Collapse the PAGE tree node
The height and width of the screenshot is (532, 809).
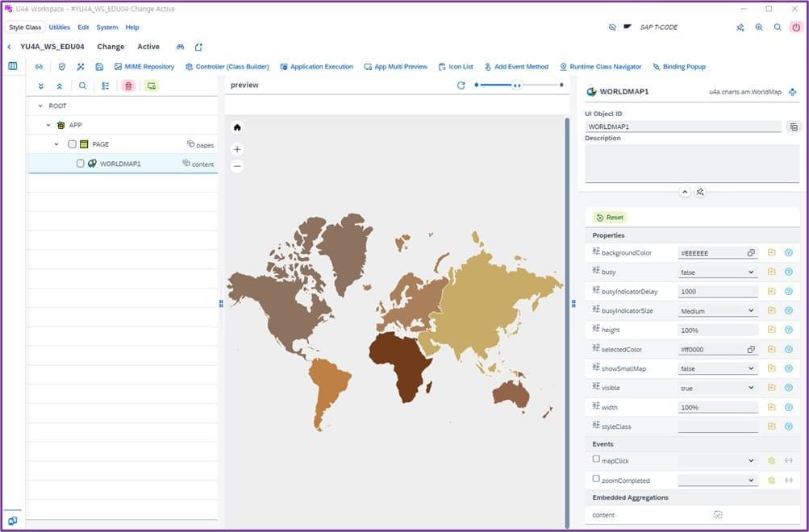tap(56, 144)
